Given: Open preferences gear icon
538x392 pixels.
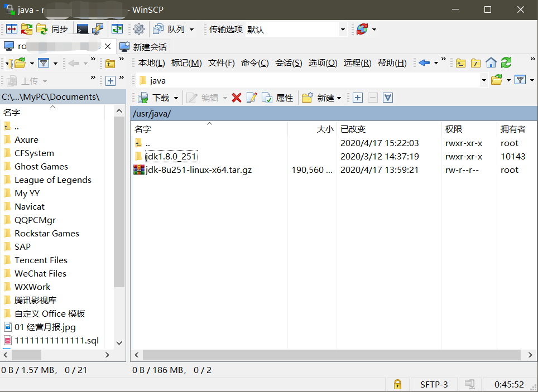Looking at the screenshot, I should [138, 29].
